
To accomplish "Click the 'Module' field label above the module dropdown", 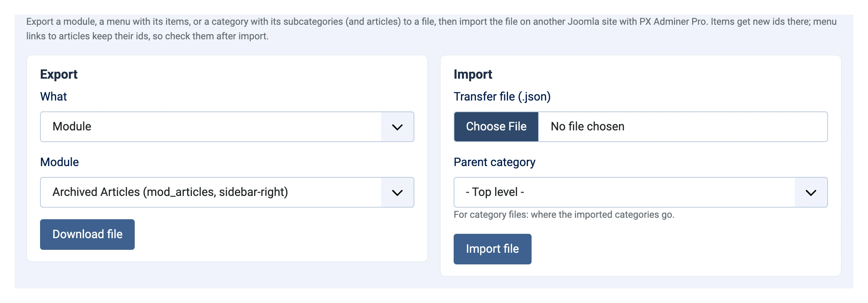I will click(x=59, y=162).
